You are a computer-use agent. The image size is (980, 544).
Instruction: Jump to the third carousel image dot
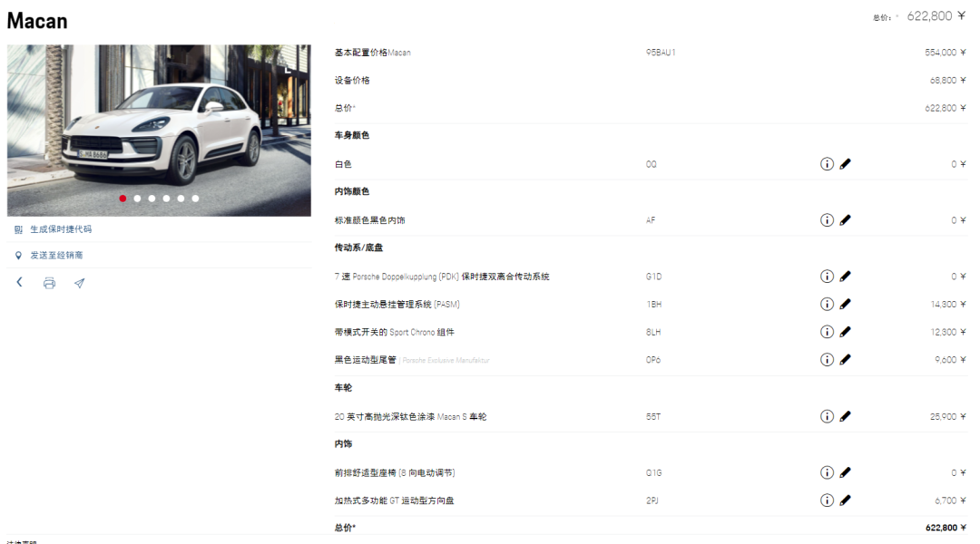[152, 199]
